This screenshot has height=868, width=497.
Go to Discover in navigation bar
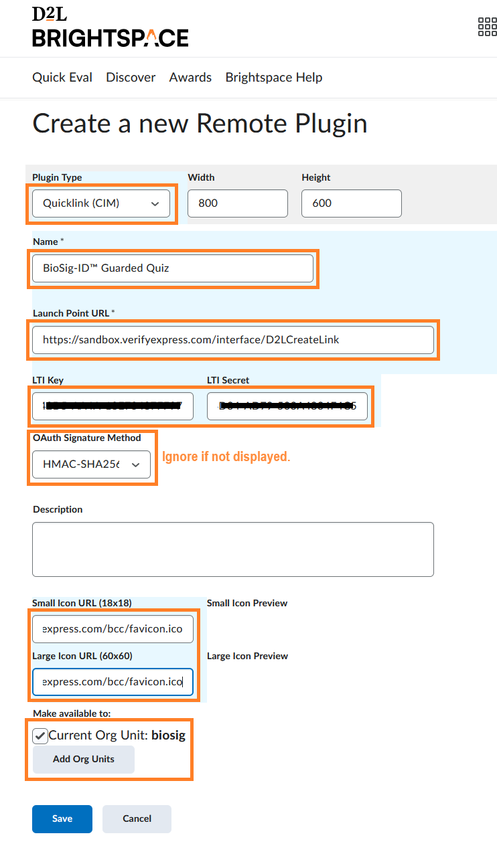131,78
